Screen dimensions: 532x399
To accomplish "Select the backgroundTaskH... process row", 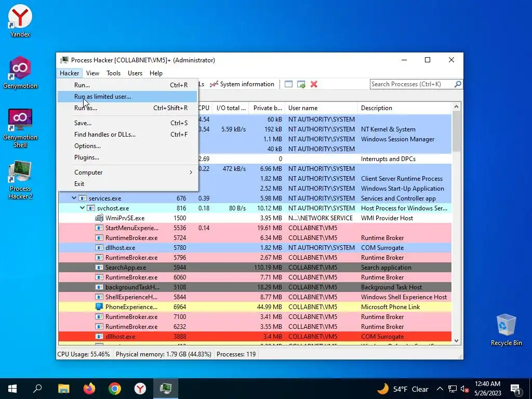I will pos(255,287).
